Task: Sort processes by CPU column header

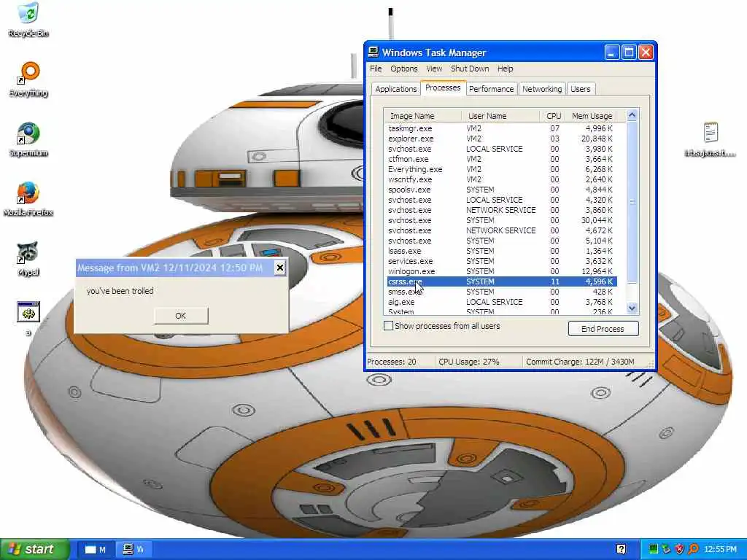Action: click(x=553, y=116)
